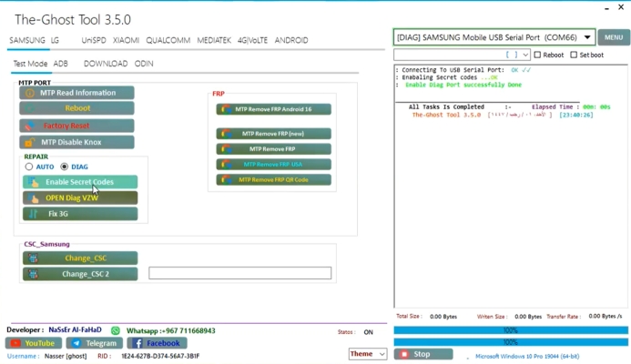
Task: Click the Whatsapp :+967 711668943 text
Action: pos(171,330)
